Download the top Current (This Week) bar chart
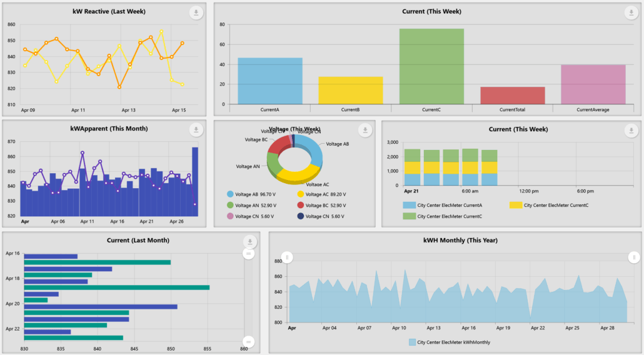 [631, 12]
